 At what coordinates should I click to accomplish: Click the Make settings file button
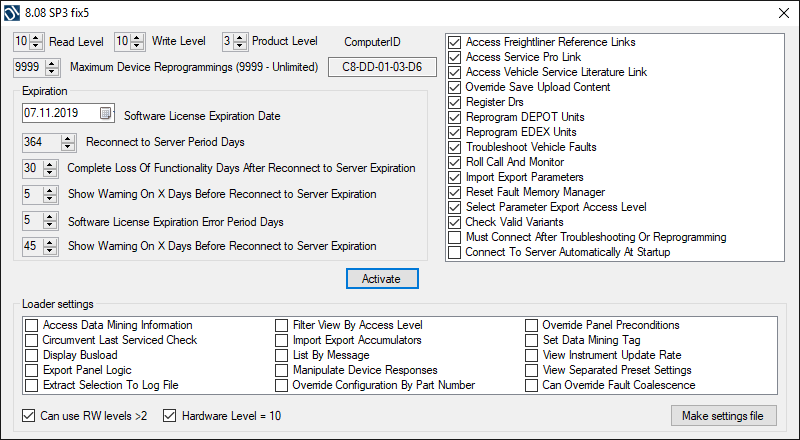pyautogui.click(x=723, y=415)
